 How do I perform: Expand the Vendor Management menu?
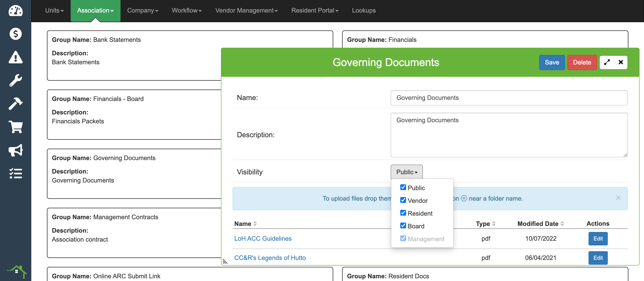point(246,11)
